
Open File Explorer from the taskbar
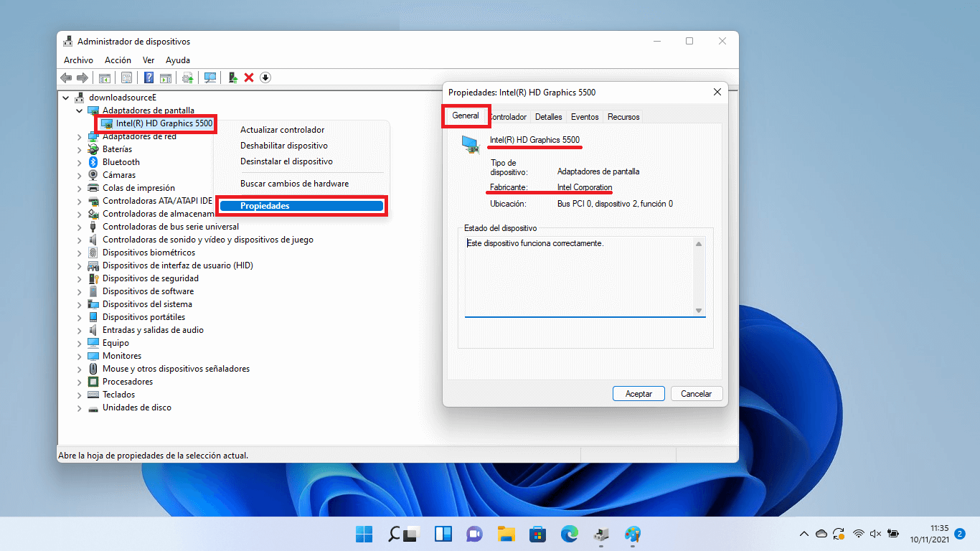pyautogui.click(x=507, y=534)
